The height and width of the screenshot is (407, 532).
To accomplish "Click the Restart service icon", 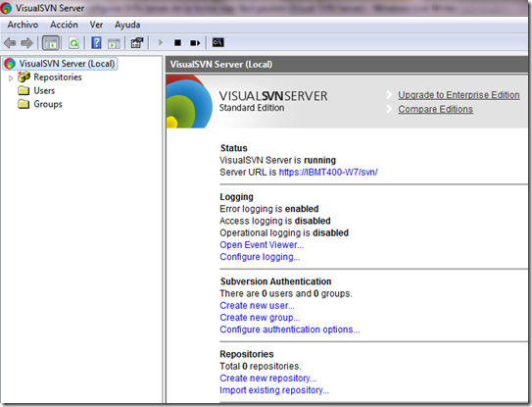I will click(195, 43).
